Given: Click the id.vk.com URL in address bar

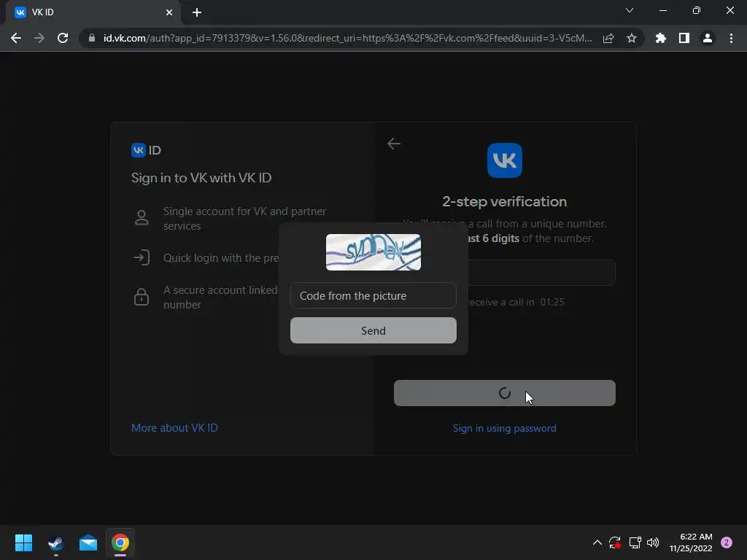Looking at the screenshot, I should 347,38.
